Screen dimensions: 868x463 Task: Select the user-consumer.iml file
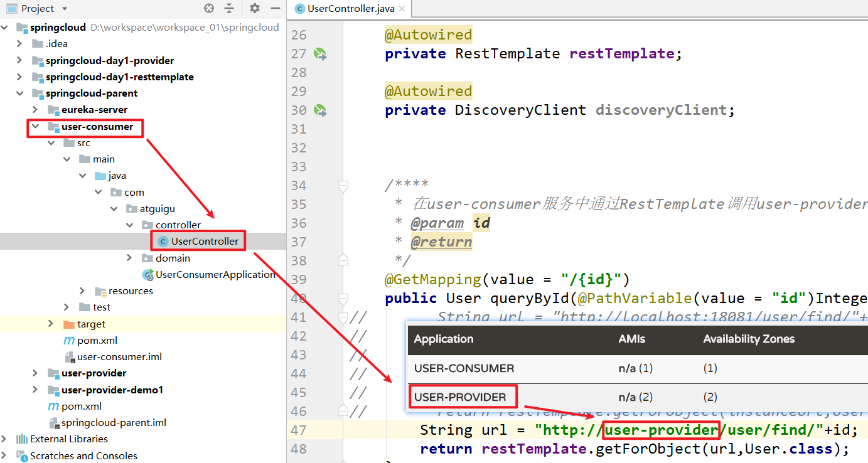119,357
